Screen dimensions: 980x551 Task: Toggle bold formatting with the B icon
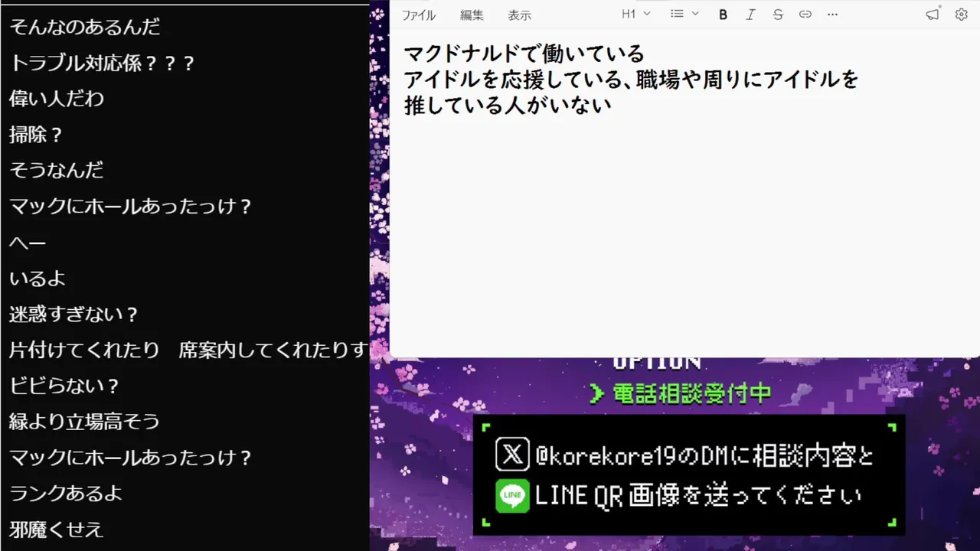point(723,14)
